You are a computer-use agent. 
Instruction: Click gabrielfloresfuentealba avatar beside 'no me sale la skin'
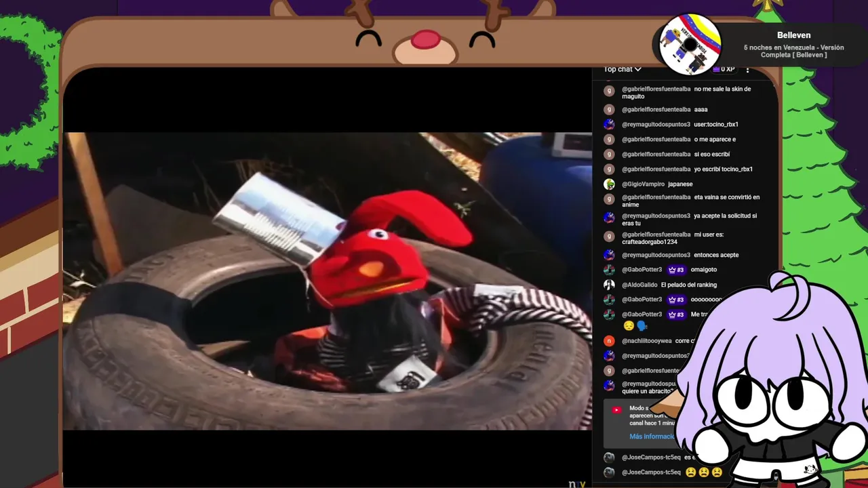609,91
